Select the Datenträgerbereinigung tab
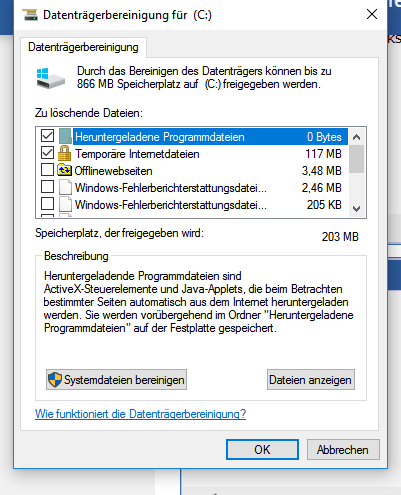Viewport: 401px width, 495px height. pyautogui.click(x=83, y=47)
